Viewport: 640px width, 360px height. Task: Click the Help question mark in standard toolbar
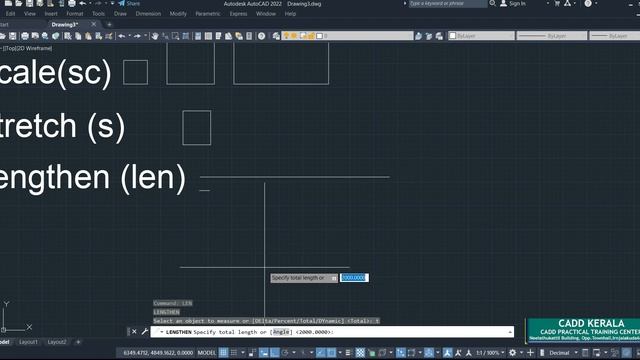261,36
